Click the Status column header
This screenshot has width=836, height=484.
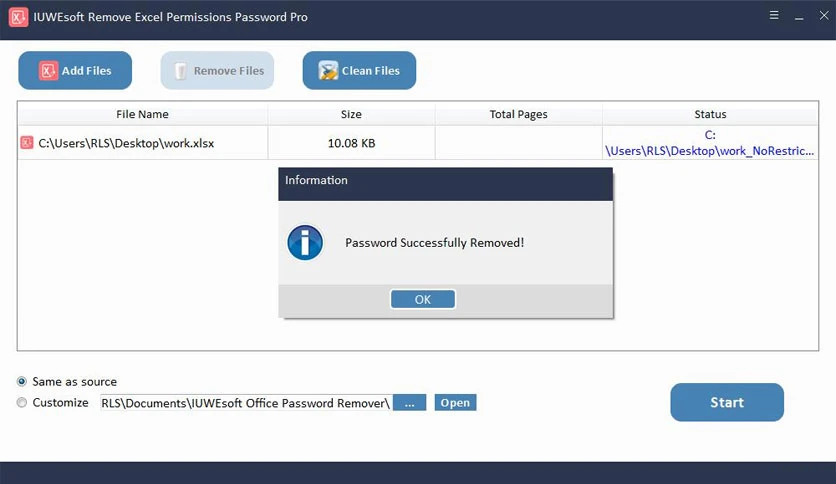[710, 114]
